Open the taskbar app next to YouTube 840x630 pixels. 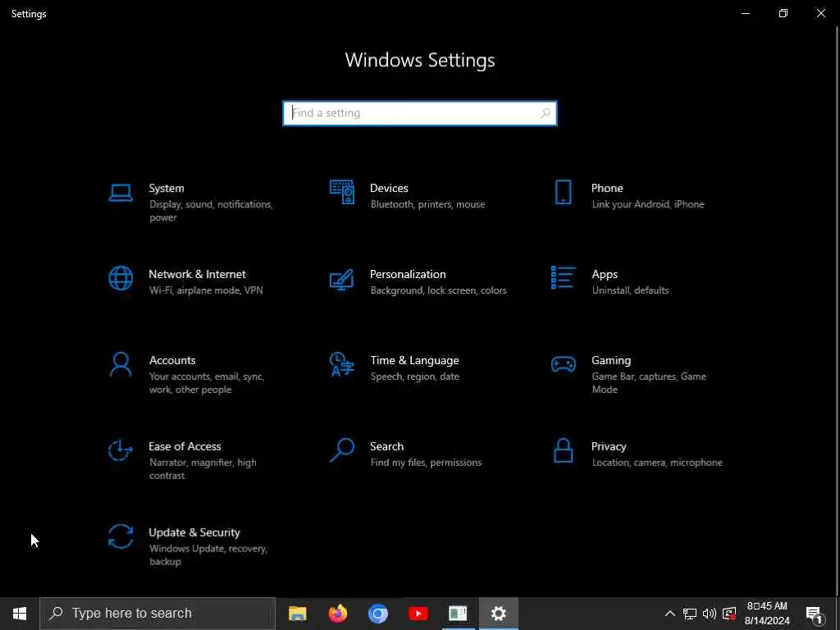[458, 614]
